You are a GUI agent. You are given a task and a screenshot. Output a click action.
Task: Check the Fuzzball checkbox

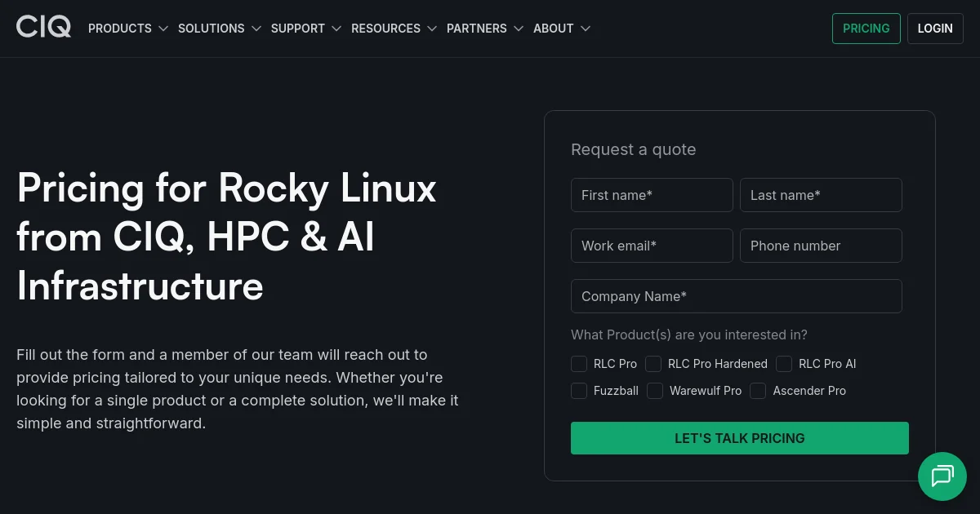pos(579,391)
